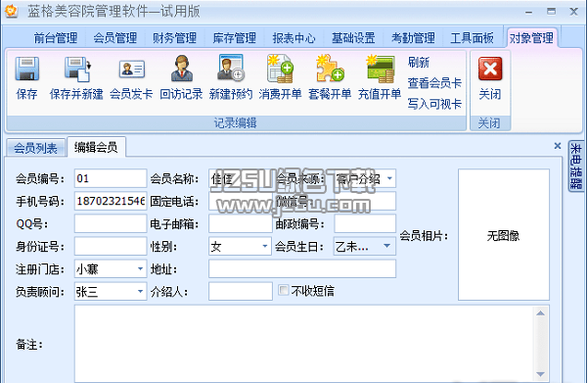Toggle the 不收短信 checkbox
Image resolution: width=588 pixels, height=383 pixels.
tap(284, 290)
